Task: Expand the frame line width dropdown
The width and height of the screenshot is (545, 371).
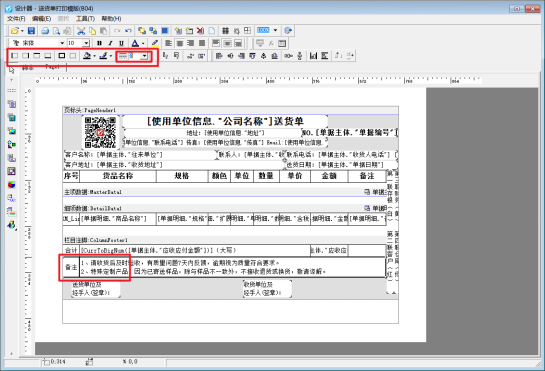Action: pos(144,56)
